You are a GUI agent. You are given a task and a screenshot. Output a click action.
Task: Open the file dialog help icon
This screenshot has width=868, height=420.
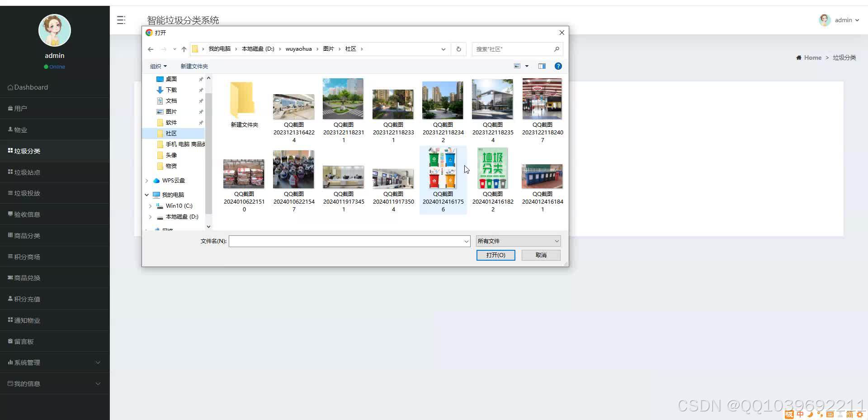click(x=558, y=66)
